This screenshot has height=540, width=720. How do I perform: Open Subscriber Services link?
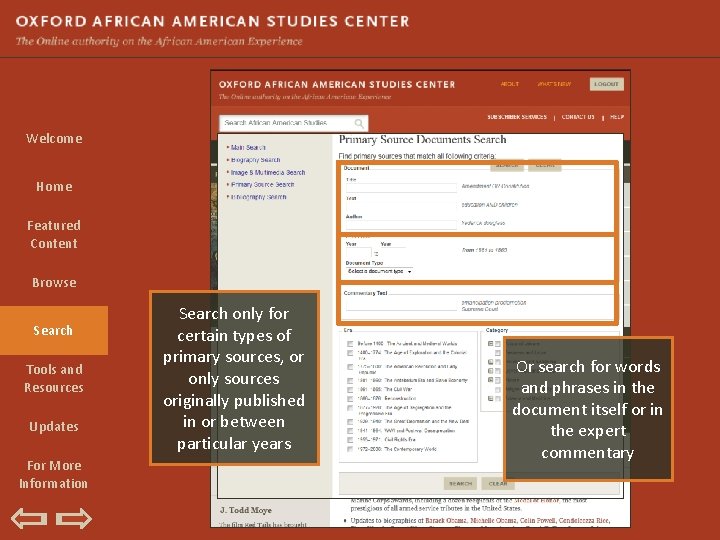[517, 117]
